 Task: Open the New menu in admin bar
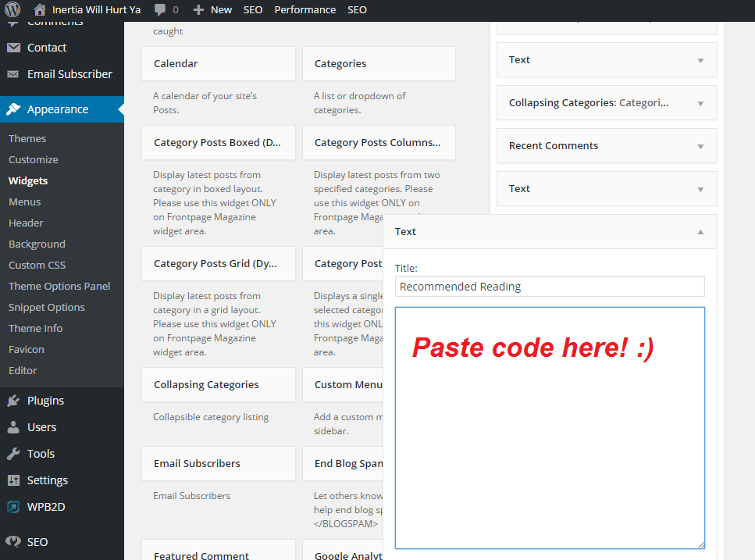coord(221,9)
